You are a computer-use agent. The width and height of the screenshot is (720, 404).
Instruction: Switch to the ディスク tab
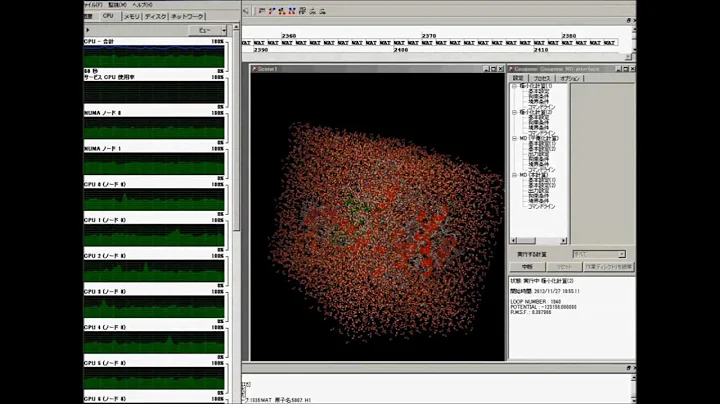[x=155, y=17]
